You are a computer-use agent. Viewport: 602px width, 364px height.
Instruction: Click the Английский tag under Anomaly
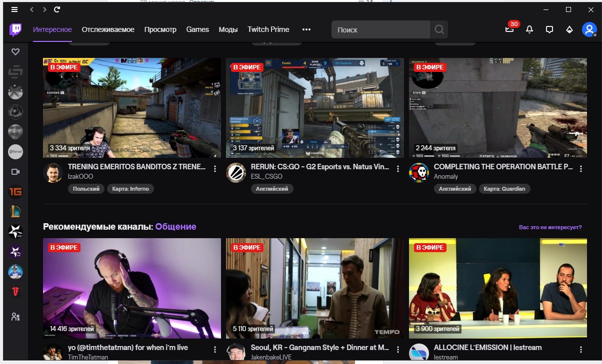coord(455,189)
